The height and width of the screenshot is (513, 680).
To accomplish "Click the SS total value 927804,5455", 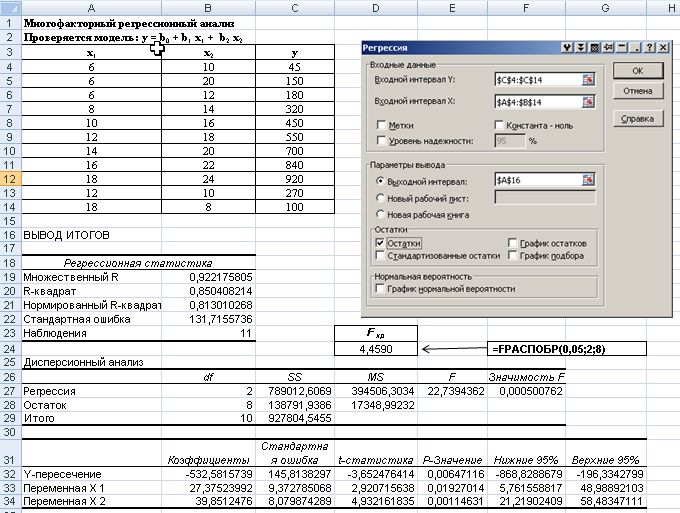I will click(295, 418).
